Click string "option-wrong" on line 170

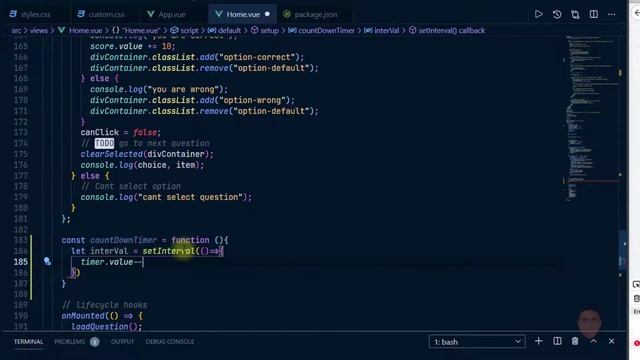[x=252, y=100]
